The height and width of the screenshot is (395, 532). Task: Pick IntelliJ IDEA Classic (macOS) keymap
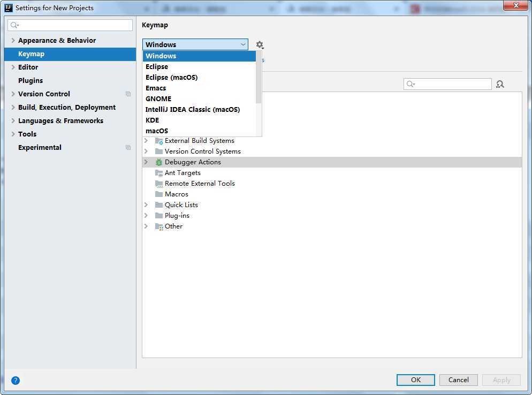[199, 110]
